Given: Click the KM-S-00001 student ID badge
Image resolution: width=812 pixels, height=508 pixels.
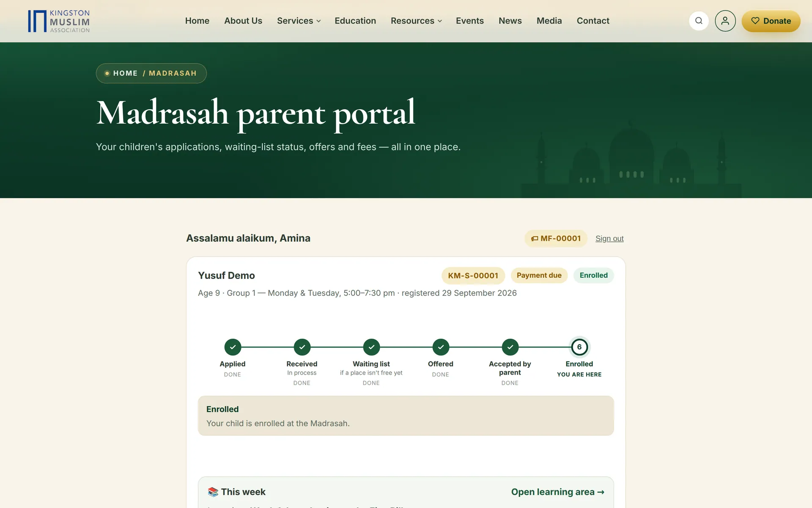Looking at the screenshot, I should click(473, 276).
